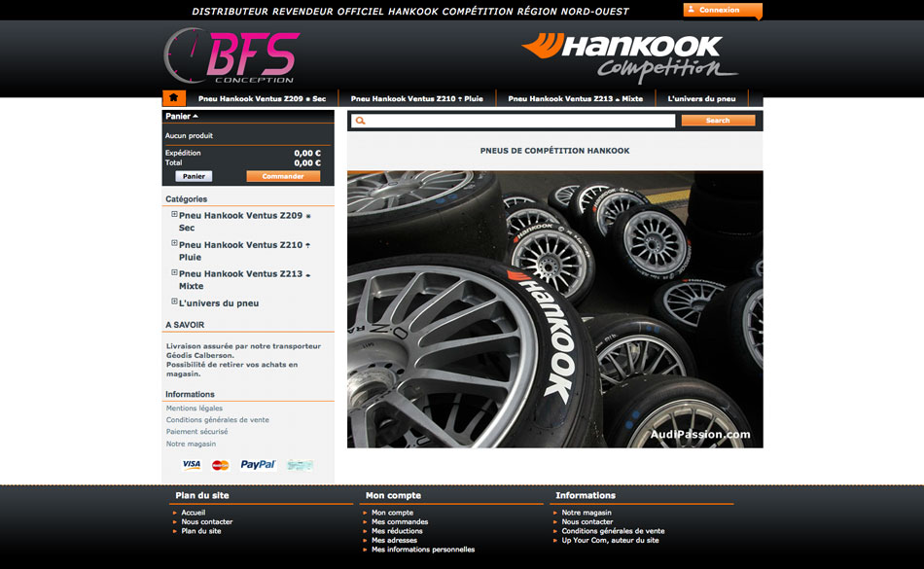Expand the Ventus Z210 Pluie category
This screenshot has height=569, width=924.
[174, 243]
